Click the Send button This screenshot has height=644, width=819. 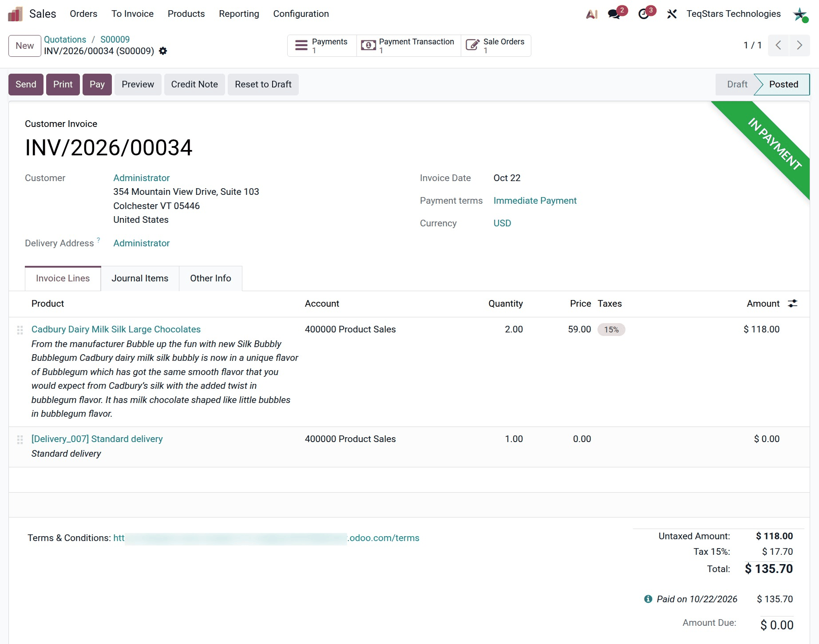pyautogui.click(x=26, y=84)
